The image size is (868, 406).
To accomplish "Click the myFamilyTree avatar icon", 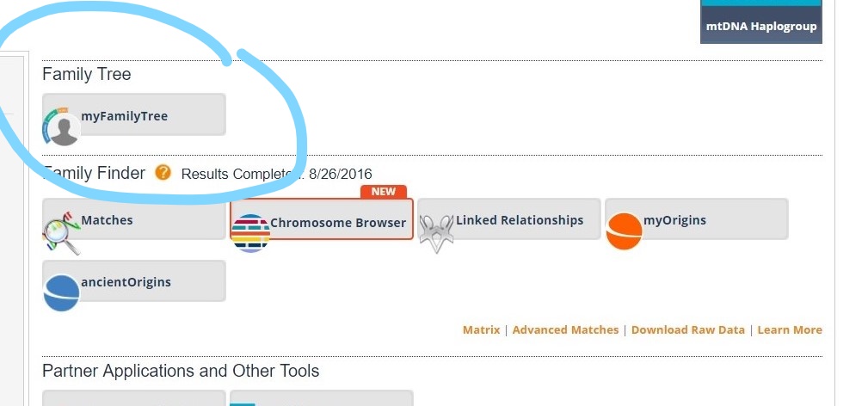I will pyautogui.click(x=62, y=127).
